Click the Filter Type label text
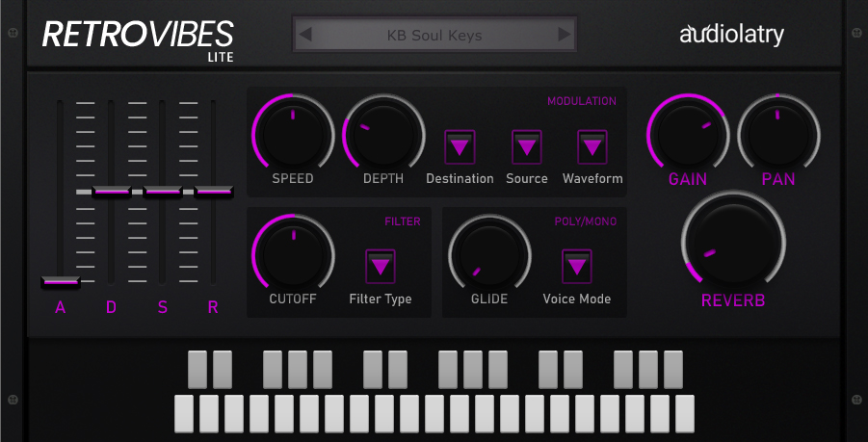868x442 pixels. (x=381, y=299)
